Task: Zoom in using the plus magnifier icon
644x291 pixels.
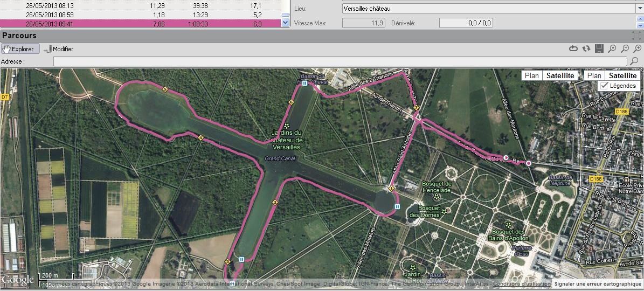Action: [x=638, y=49]
